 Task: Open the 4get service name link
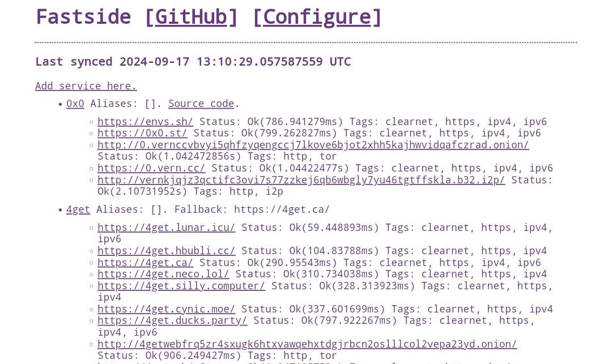[78, 209]
